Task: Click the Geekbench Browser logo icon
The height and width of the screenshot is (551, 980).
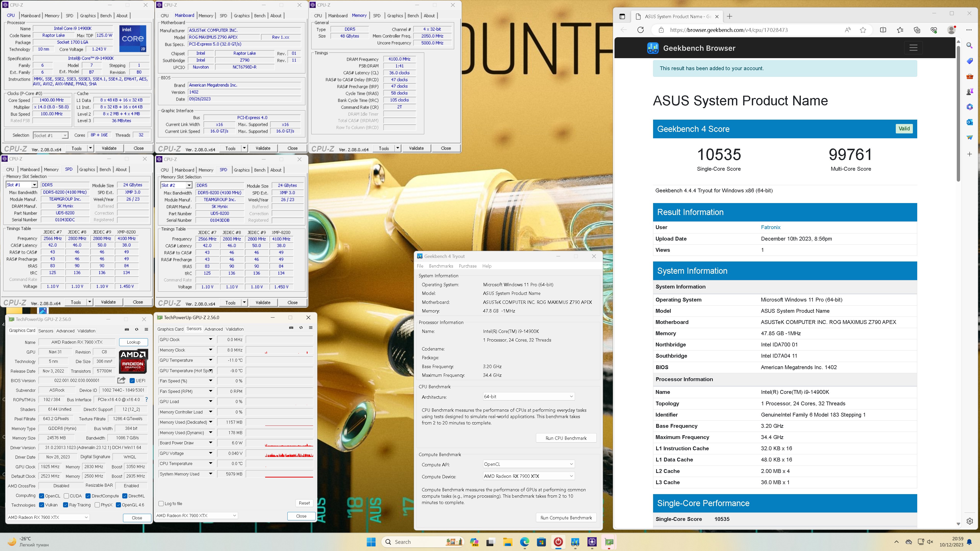Action: click(x=653, y=48)
